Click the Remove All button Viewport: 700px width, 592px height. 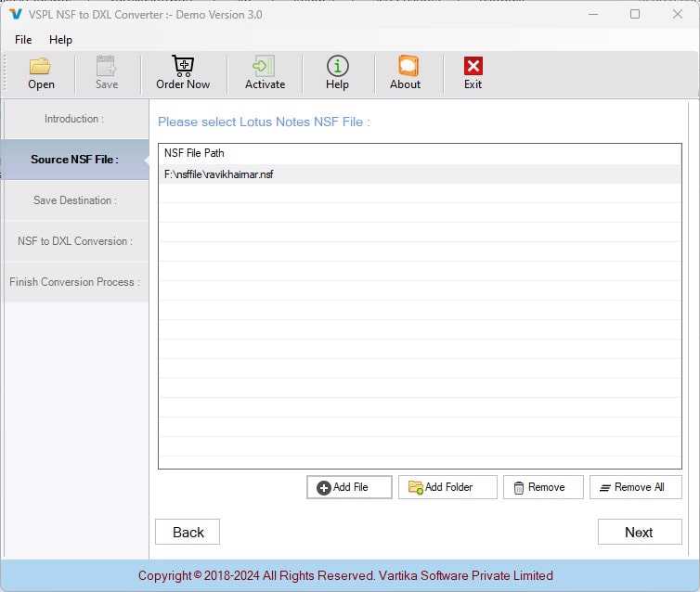click(636, 487)
